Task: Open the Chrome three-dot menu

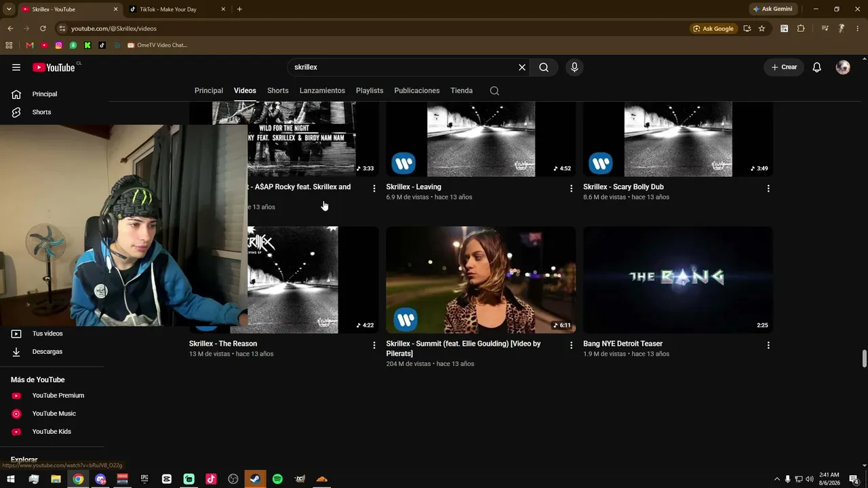Action: point(858,28)
